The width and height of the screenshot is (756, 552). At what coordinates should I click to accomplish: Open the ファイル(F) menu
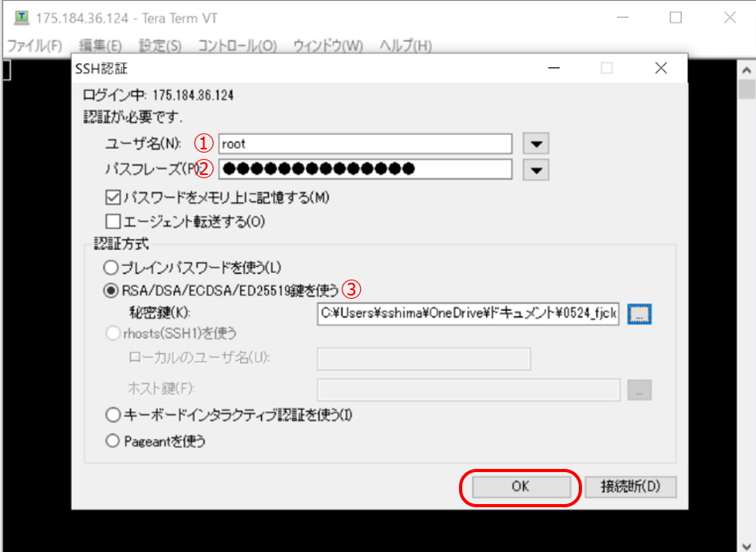coord(34,46)
